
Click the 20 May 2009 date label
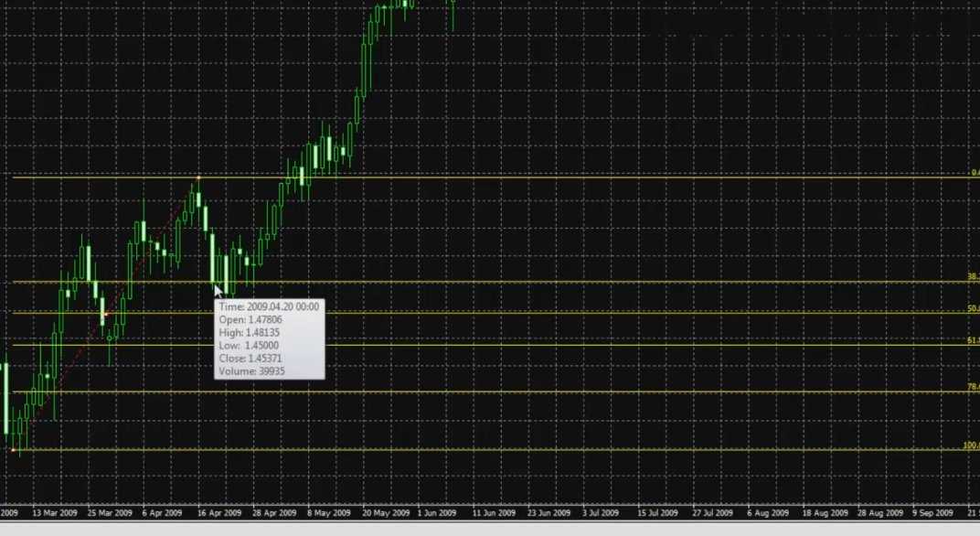(x=385, y=513)
